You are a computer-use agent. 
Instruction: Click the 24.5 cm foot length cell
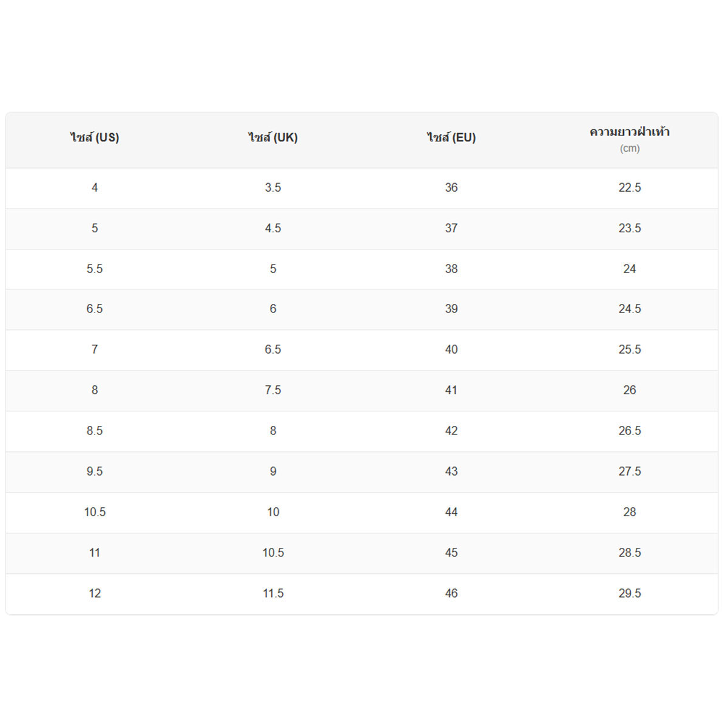point(630,309)
